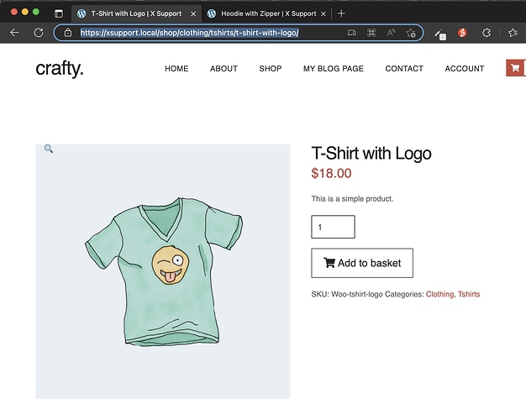The height and width of the screenshot is (420, 526).
Task: Open the ACCOUNT menu item
Action: (465, 69)
